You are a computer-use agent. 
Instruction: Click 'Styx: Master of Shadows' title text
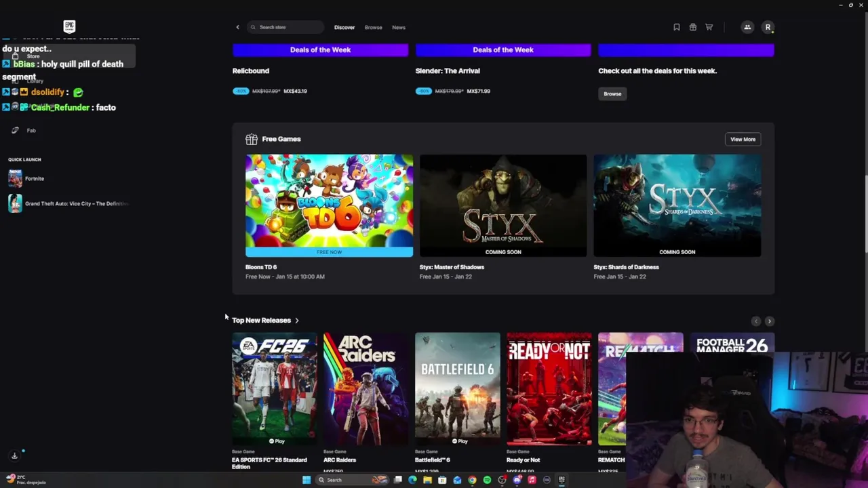(452, 267)
